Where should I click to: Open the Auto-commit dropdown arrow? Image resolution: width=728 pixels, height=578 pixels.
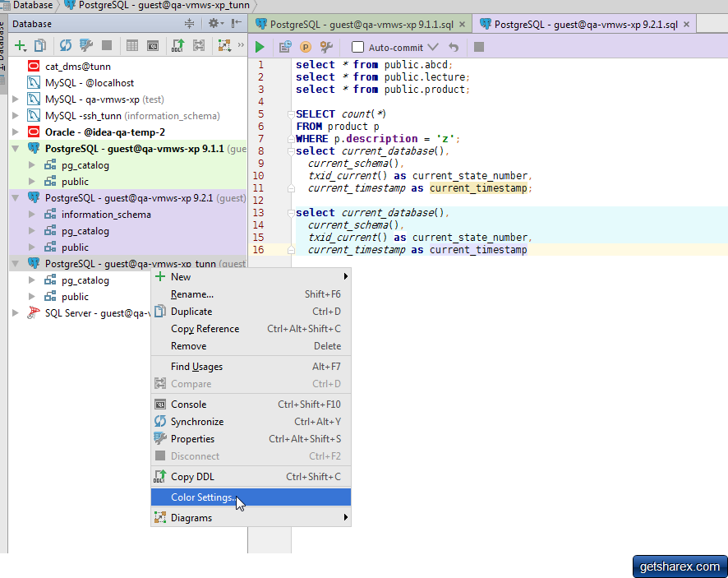(x=433, y=48)
